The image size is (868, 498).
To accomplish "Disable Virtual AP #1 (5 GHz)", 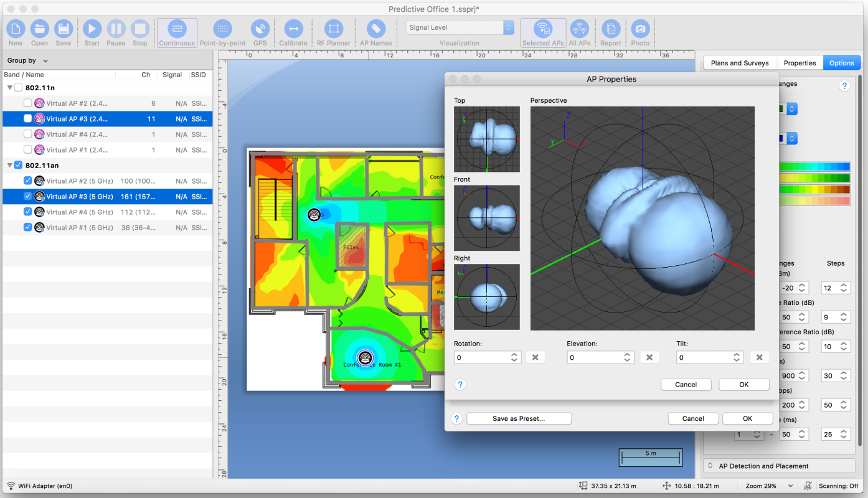I will (x=27, y=227).
